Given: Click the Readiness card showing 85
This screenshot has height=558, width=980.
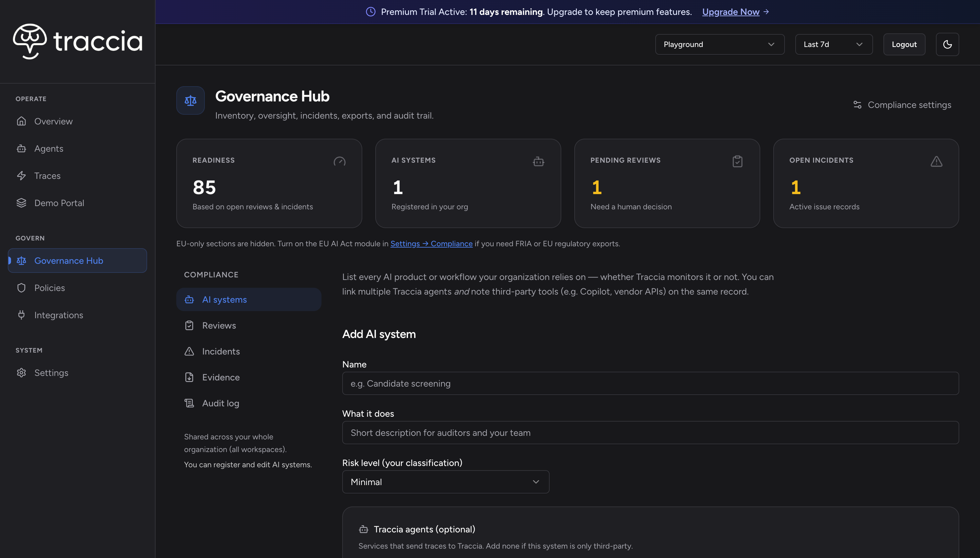Looking at the screenshot, I should (x=269, y=183).
